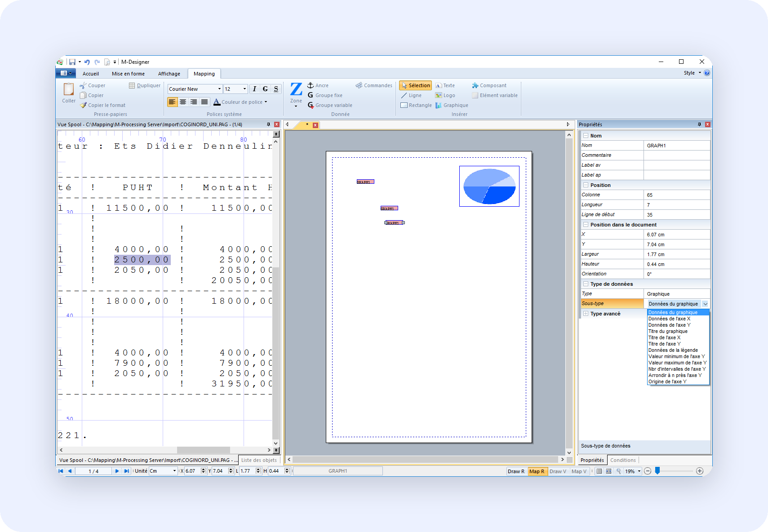Toggle bold formatting (G)
This screenshot has width=768, height=532.
[x=265, y=89]
